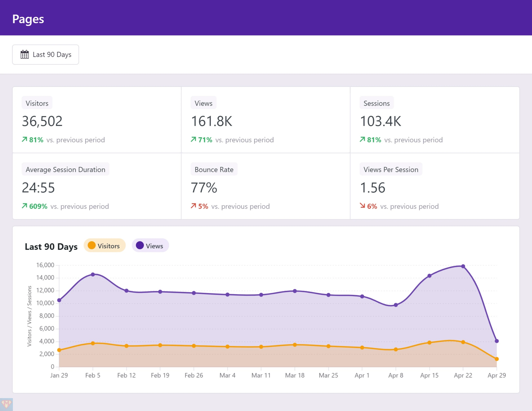Open the MonsterInsights mascot icon in corner
Viewport: 532px width, 411px height.
(x=6, y=404)
